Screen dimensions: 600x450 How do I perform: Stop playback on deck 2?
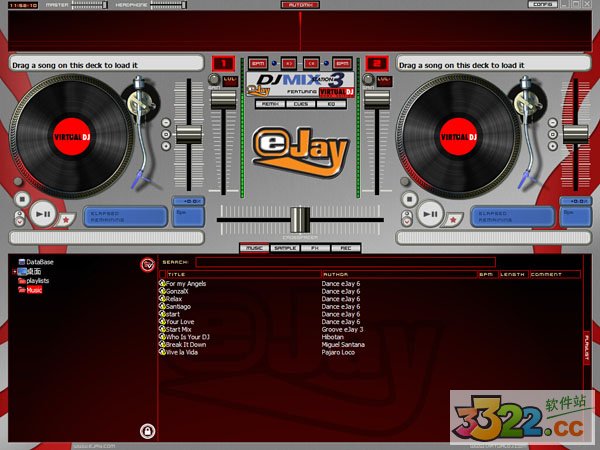(409, 199)
